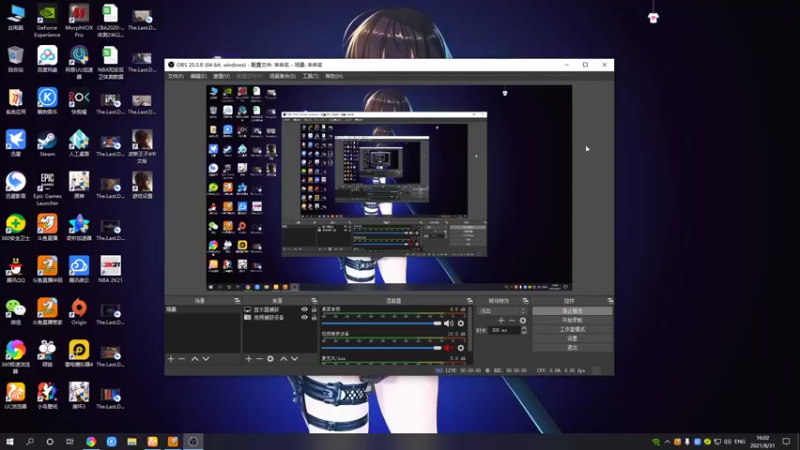Move source down in the Sources panel

pyautogui.click(x=294, y=359)
